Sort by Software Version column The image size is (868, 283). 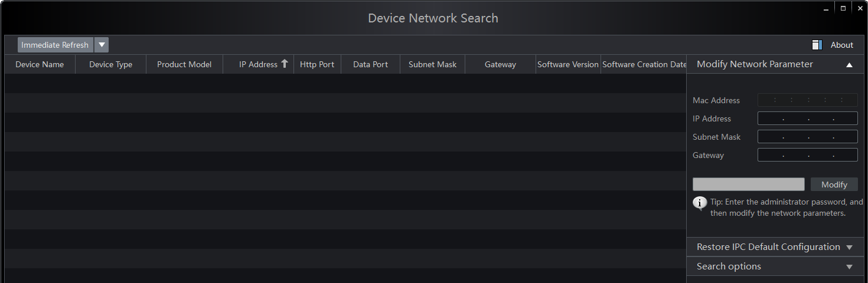(568, 64)
